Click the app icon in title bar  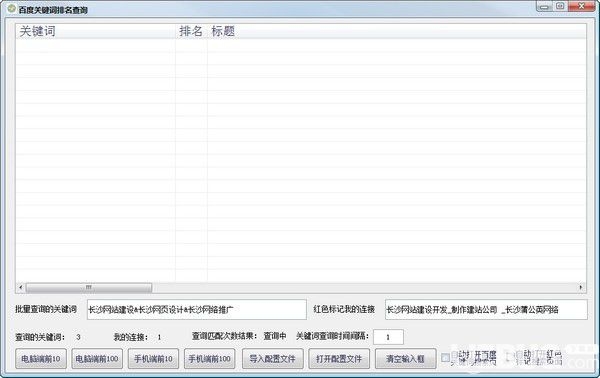tap(12, 8)
